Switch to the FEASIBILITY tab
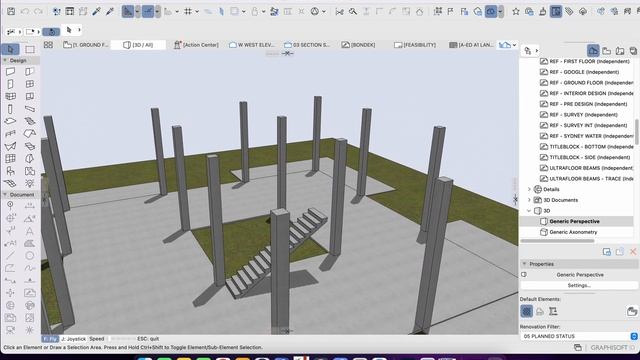This screenshot has width=640, height=360. [x=415, y=45]
